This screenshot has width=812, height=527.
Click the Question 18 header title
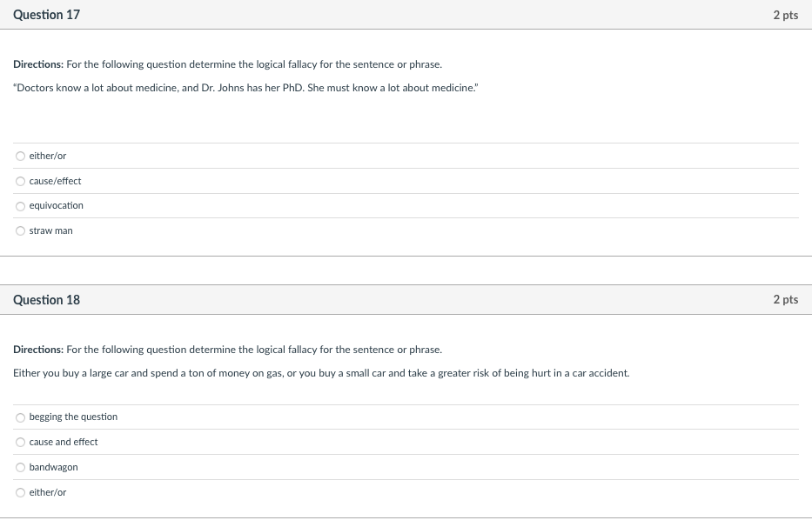[x=47, y=300]
